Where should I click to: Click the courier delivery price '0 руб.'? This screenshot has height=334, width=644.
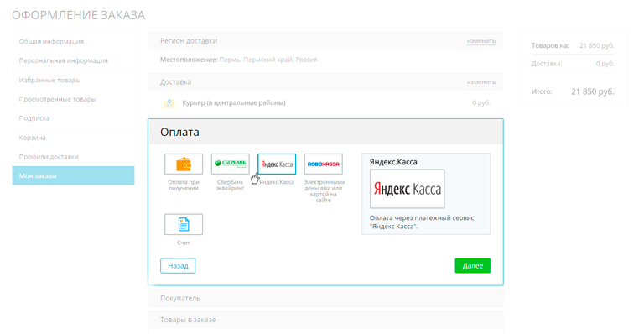coord(481,102)
